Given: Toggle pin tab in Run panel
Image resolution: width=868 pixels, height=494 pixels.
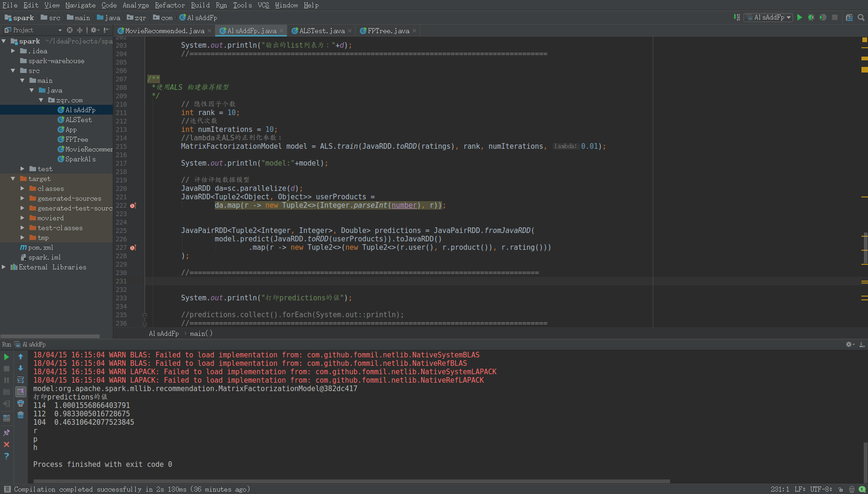Looking at the screenshot, I should click(7, 433).
